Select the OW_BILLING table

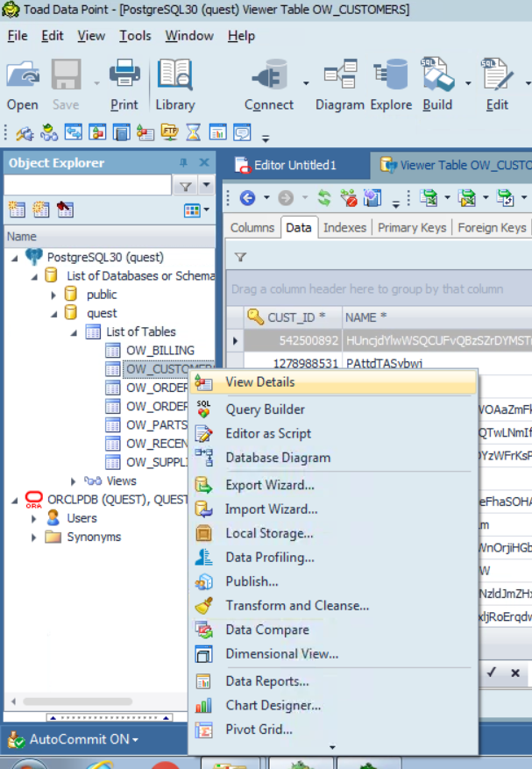[160, 350]
